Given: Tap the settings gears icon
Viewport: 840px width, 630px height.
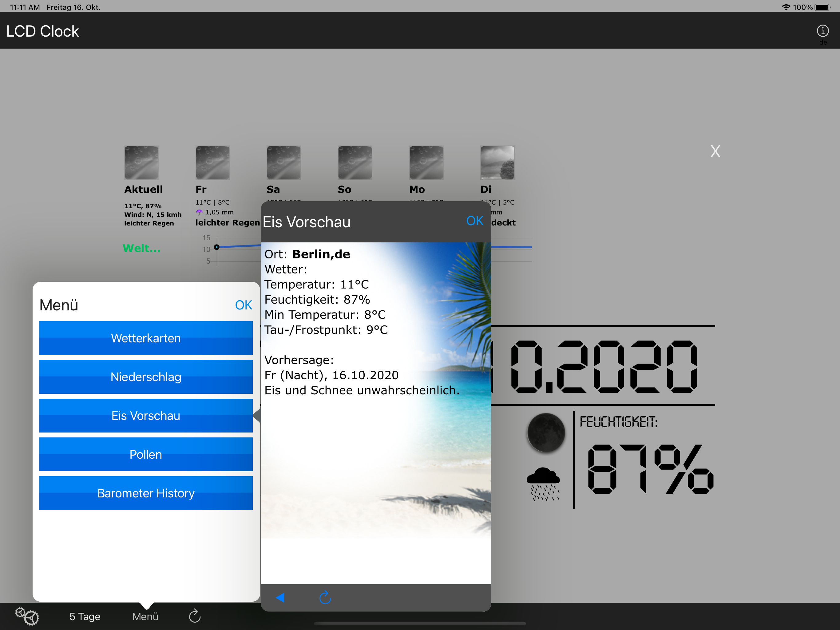Looking at the screenshot, I should point(26,616).
